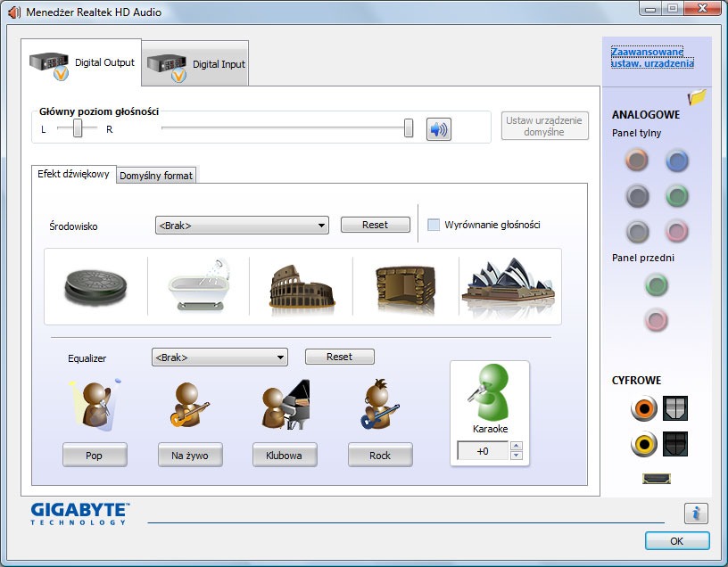The width and height of the screenshot is (728, 567).
Task: Click the yellow folder connector settings icon
Action: tap(697, 97)
